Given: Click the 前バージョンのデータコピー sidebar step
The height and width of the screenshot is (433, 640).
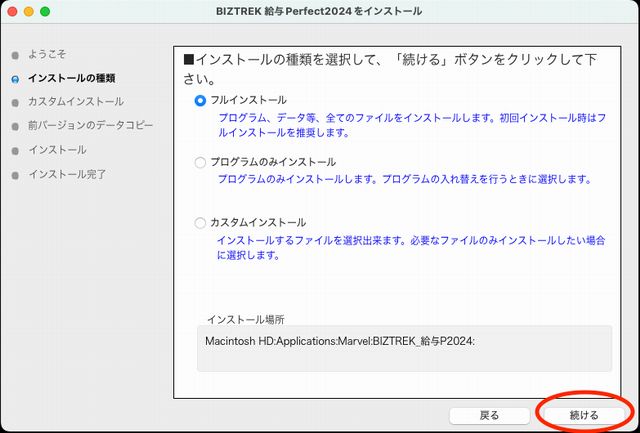Looking at the screenshot, I should coord(90,125).
